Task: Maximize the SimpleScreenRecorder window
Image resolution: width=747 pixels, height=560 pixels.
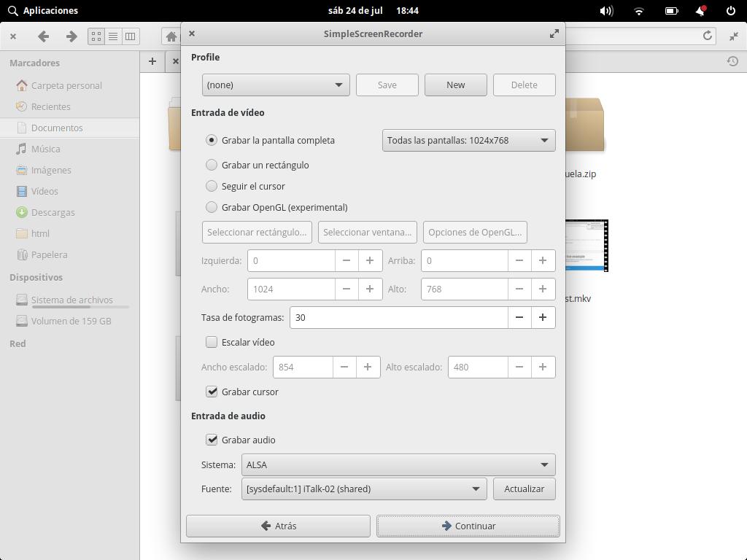Action: tap(554, 34)
